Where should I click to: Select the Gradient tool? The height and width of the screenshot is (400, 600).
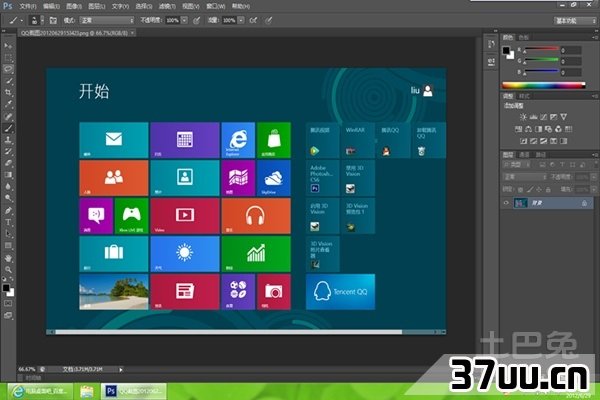(x=8, y=175)
